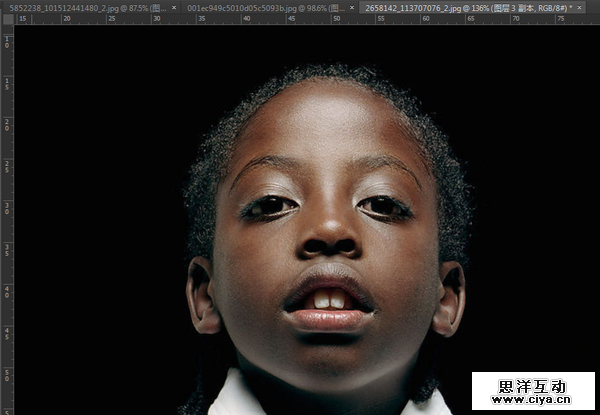Close the 5852238_101512441480_2.jpg document tab
Image resolution: width=600 pixels, height=415 pixels.
[175, 7]
